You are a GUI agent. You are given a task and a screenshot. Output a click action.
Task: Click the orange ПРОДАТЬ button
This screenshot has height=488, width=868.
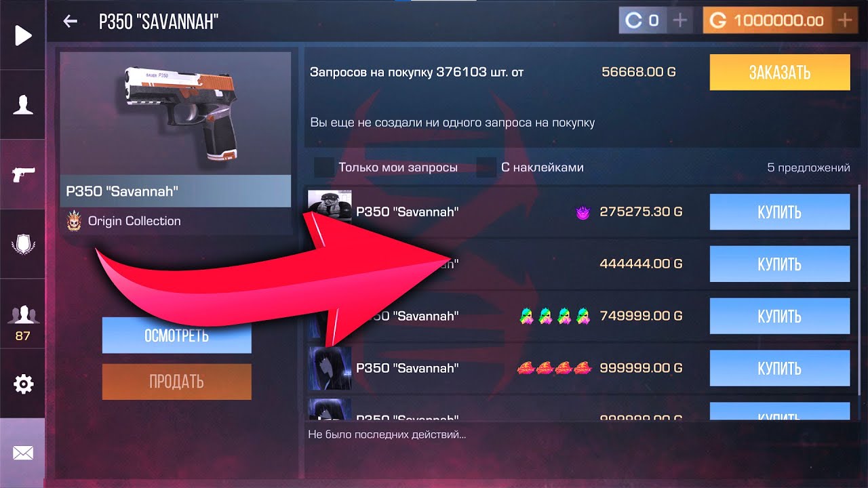(176, 382)
